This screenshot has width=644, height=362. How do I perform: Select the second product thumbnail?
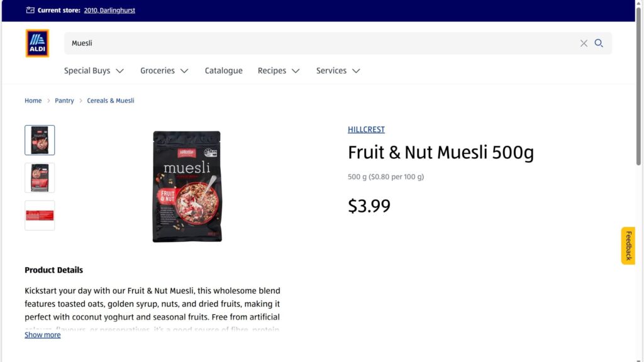(40, 178)
